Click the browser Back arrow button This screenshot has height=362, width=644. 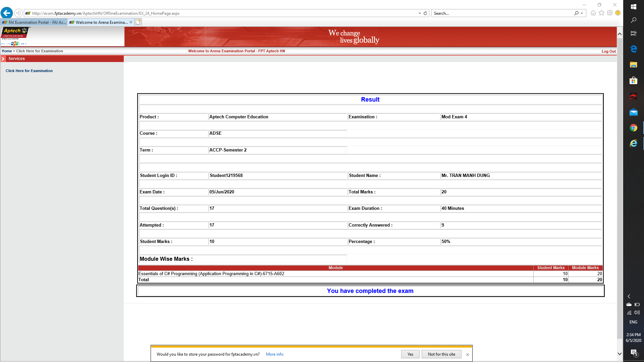(x=7, y=13)
